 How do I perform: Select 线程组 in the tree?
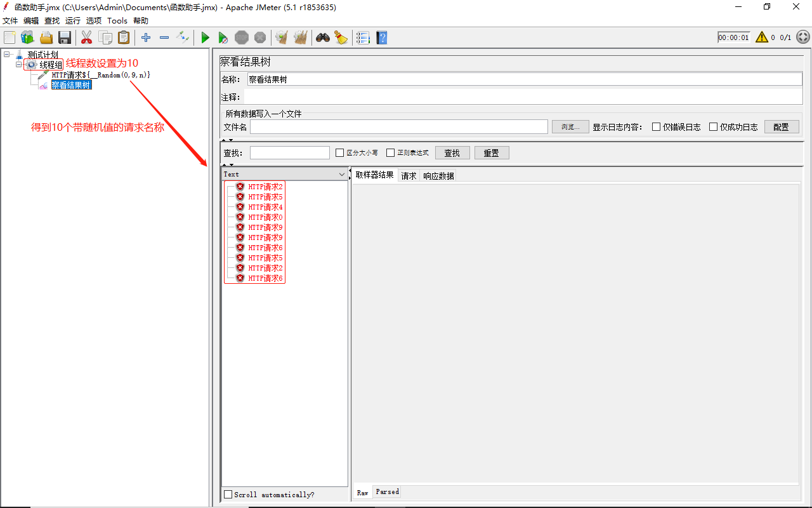click(x=51, y=65)
